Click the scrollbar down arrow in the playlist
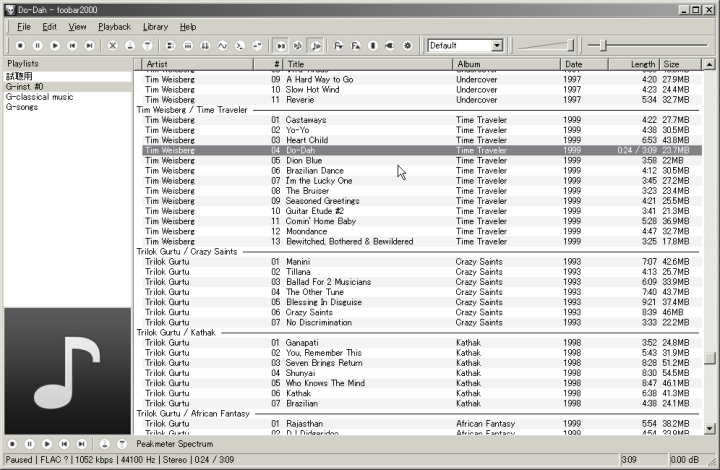Screen dimensions: 720x470 [709, 429]
